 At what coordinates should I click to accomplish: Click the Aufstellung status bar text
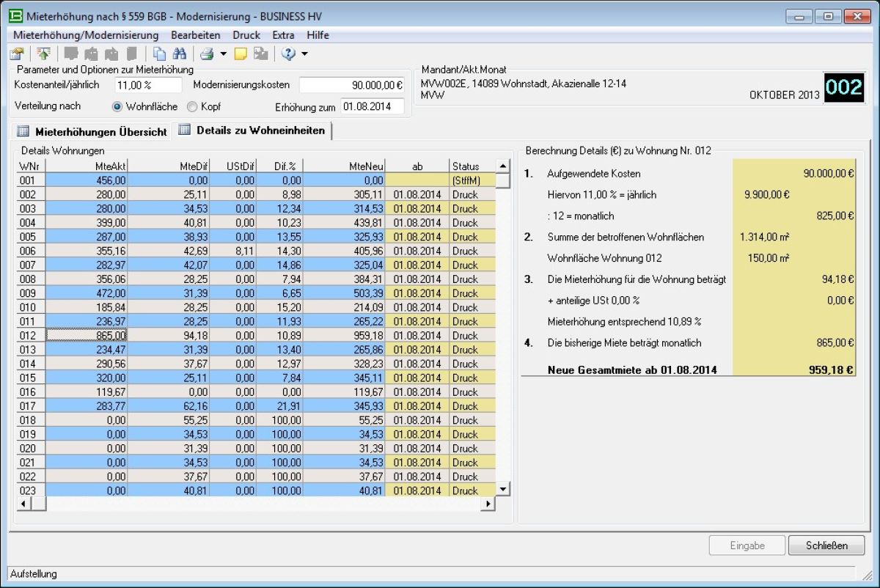34,574
